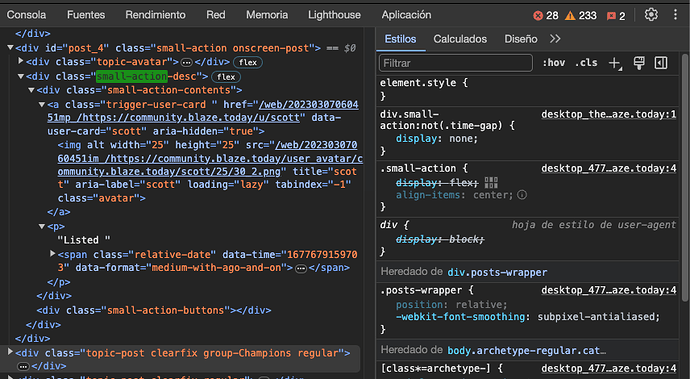The image size is (690, 379).
Task: Toggle .cls element classes panel
Action: [x=586, y=63]
